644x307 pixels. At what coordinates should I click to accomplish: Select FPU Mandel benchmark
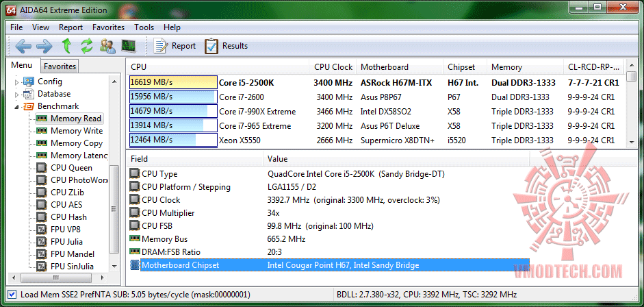(73, 254)
